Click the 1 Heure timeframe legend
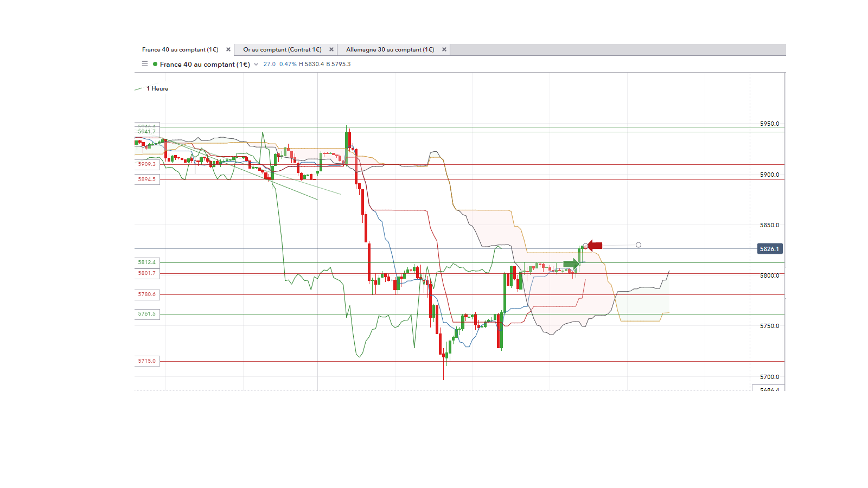The height and width of the screenshot is (488, 868). [x=157, y=88]
